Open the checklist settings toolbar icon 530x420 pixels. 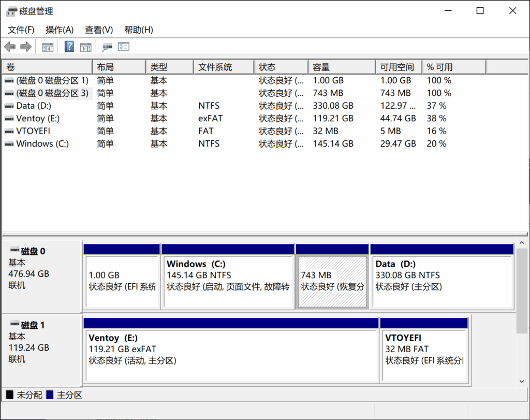[124, 47]
